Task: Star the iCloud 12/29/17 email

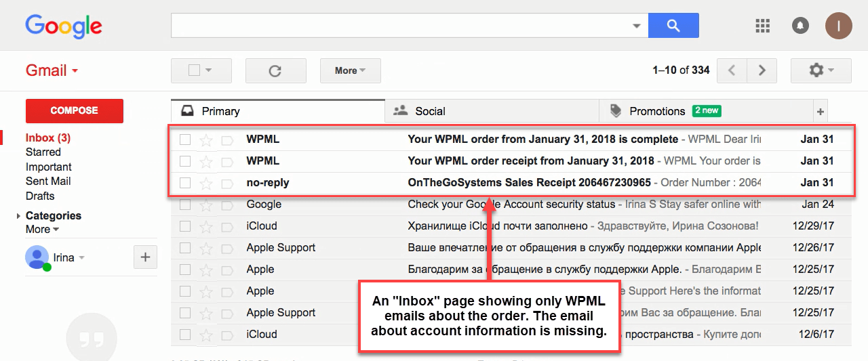Action: tap(206, 226)
